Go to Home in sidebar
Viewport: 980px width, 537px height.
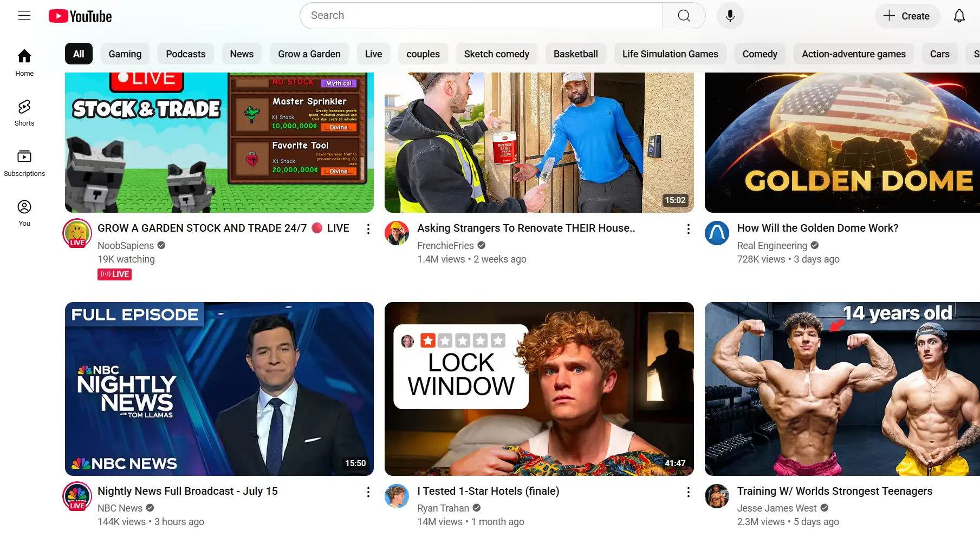24,63
